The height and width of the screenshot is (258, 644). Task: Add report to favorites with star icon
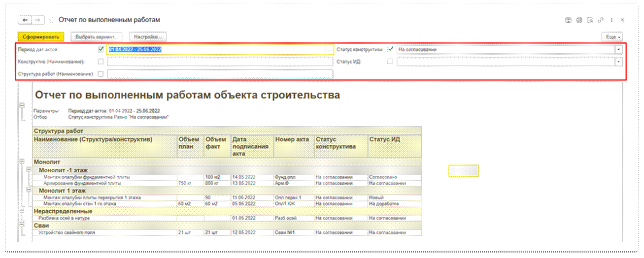point(52,20)
